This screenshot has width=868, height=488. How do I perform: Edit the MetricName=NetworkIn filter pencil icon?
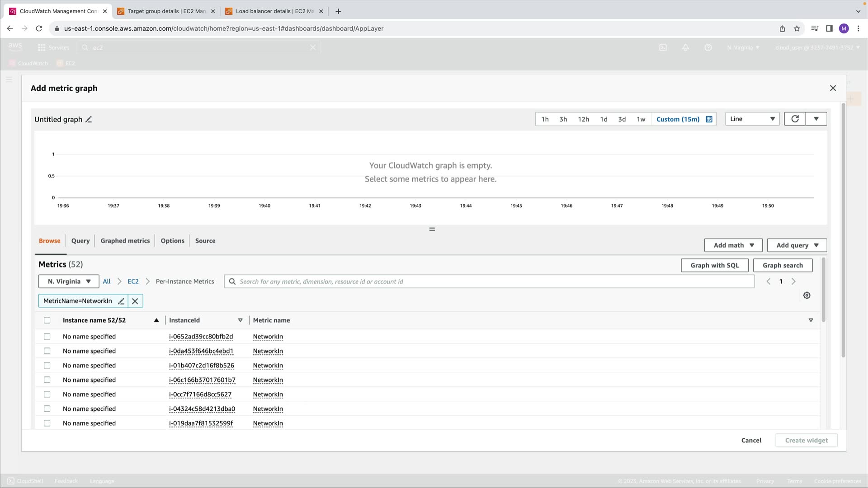[121, 301]
